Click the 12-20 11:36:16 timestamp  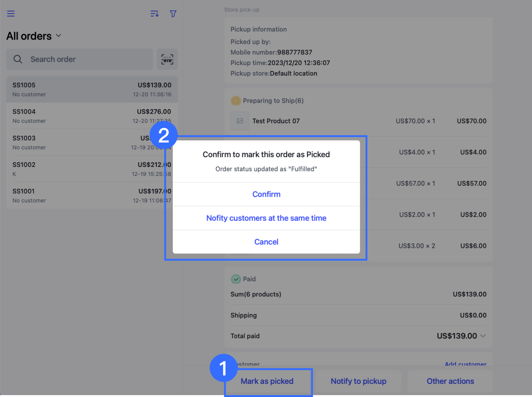click(152, 95)
